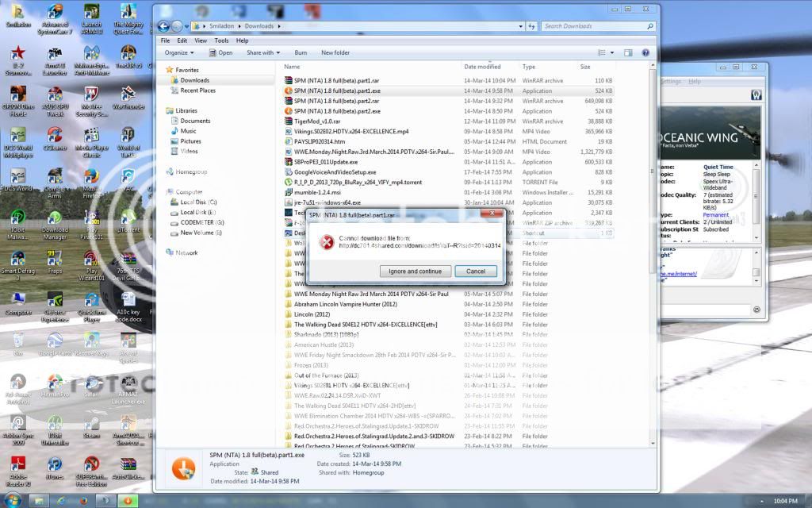The width and height of the screenshot is (812, 508).
Task: Select Adobe Reader XI desktop icon
Action: 18,471
